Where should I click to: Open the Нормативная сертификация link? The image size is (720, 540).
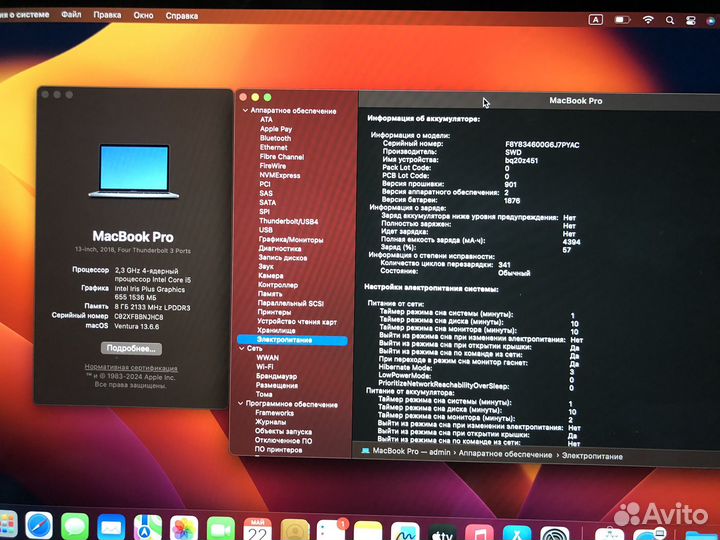click(x=131, y=368)
